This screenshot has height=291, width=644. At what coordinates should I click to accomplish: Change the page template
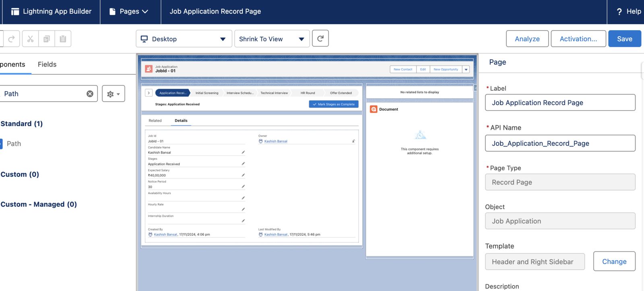pos(614,262)
